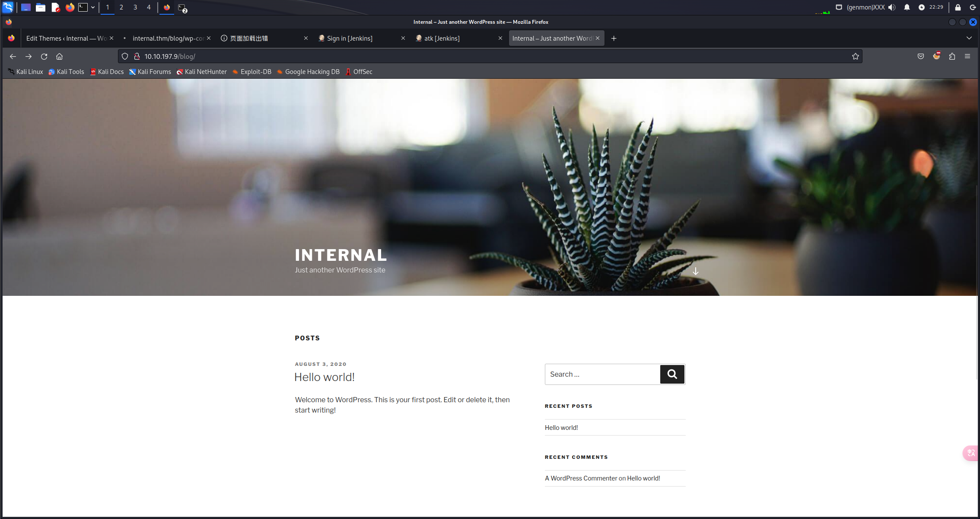Switch to the Sign in [Jenkins] tab

349,38
